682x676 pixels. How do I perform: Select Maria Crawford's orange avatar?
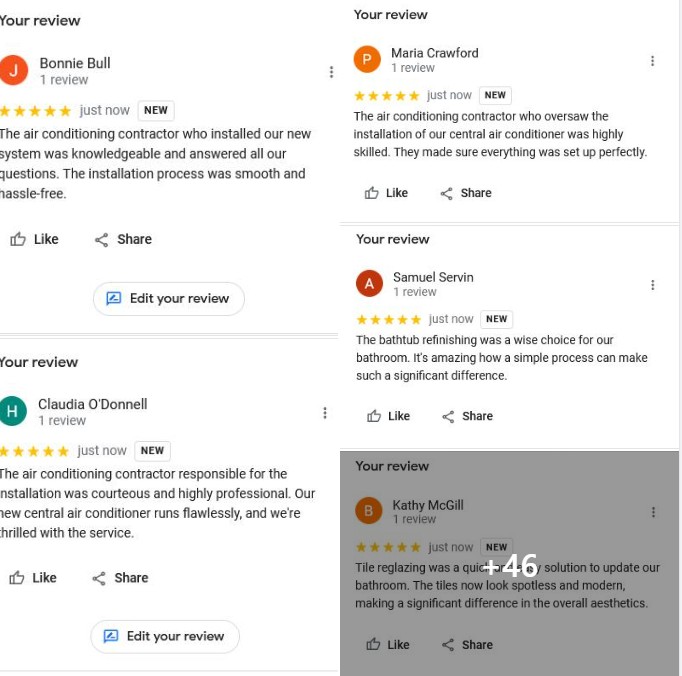[367, 60]
